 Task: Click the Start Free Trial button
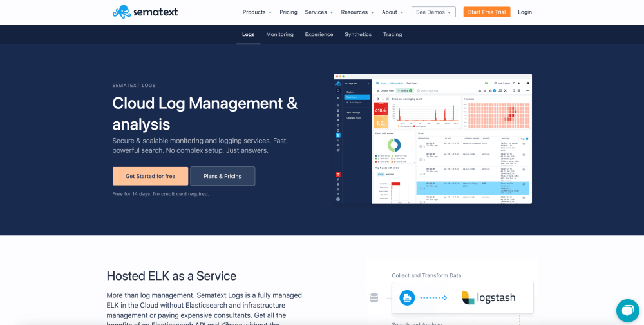pyautogui.click(x=486, y=12)
